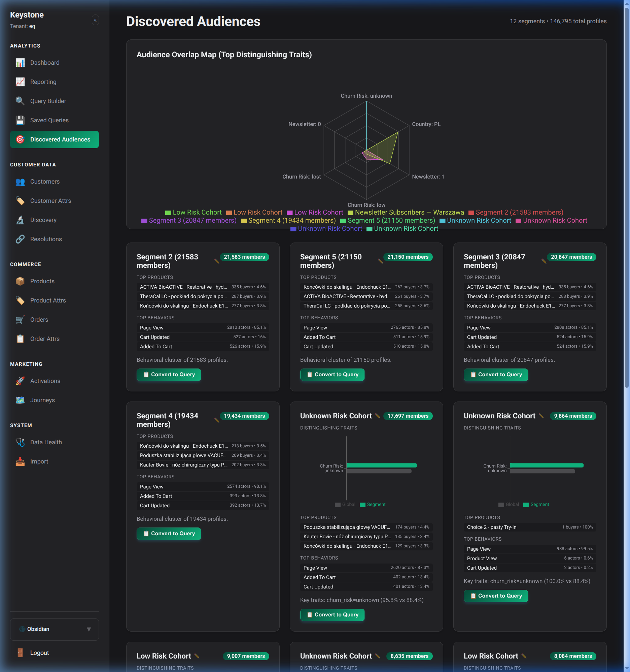
Task: Click the Saved Queries floppy disk icon
Action: pyautogui.click(x=20, y=120)
